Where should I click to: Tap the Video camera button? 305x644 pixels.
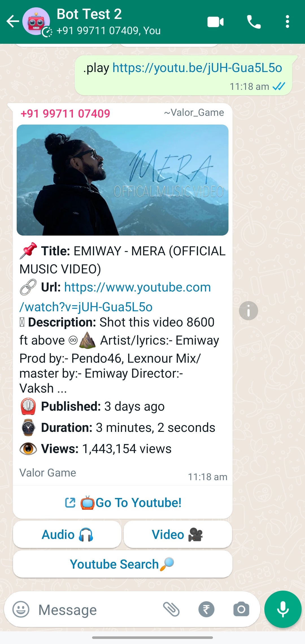coord(178,534)
